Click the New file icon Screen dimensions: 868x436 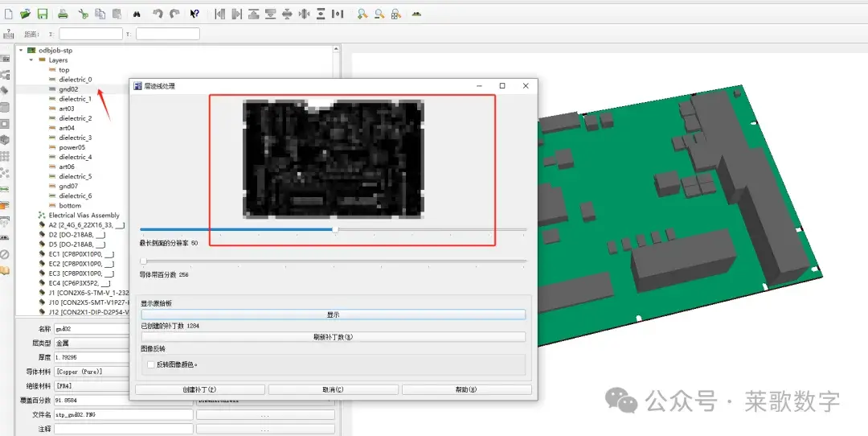click(x=8, y=14)
